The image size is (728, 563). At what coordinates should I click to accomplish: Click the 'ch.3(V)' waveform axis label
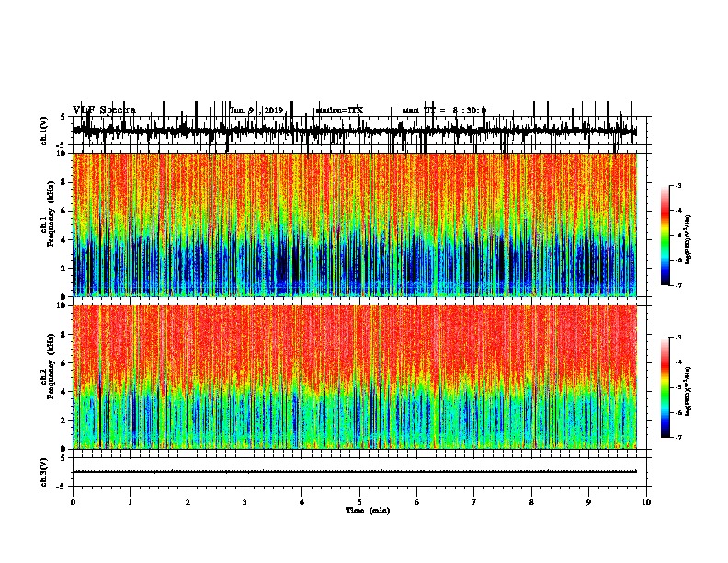click(x=44, y=472)
